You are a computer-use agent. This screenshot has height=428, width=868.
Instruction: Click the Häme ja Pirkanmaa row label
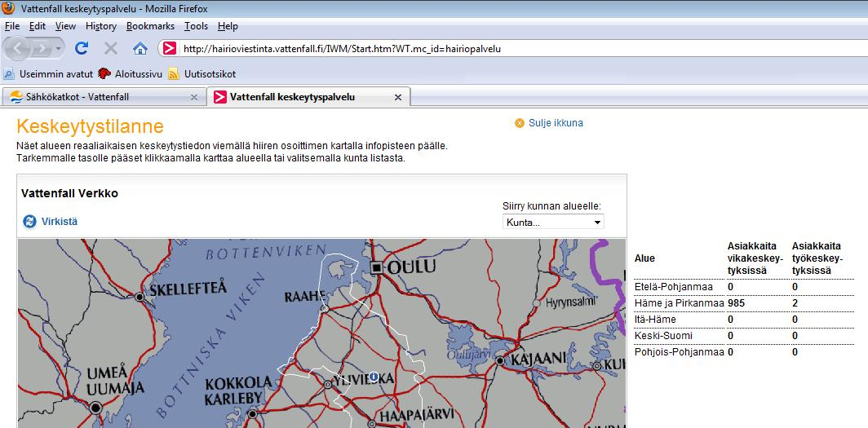pyautogui.click(x=680, y=303)
